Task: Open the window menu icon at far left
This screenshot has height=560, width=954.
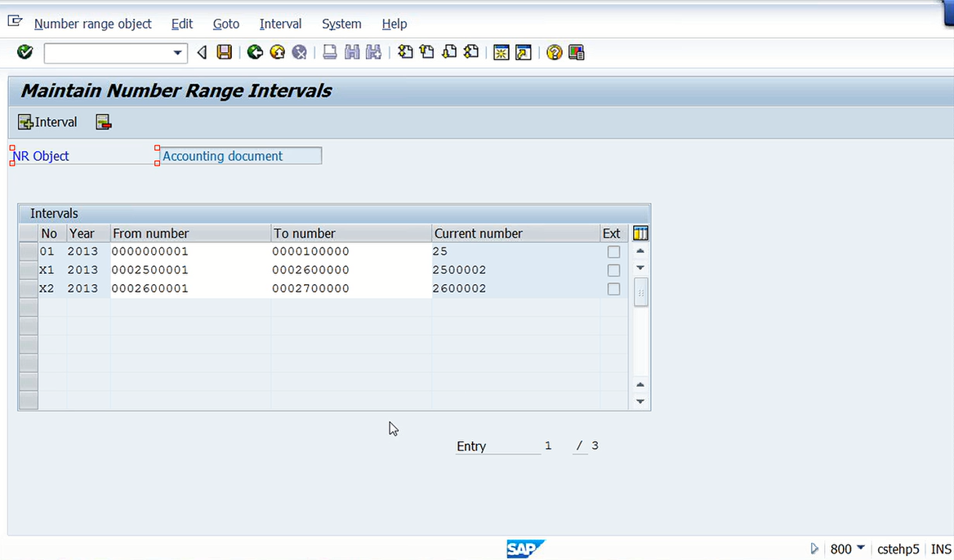Action: point(15,22)
